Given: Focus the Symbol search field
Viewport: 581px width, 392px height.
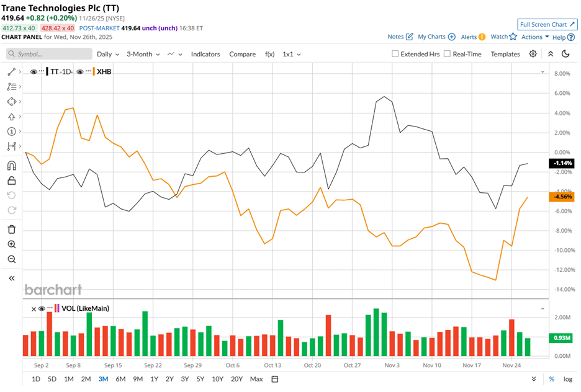Looking at the screenshot, I should coord(49,54).
